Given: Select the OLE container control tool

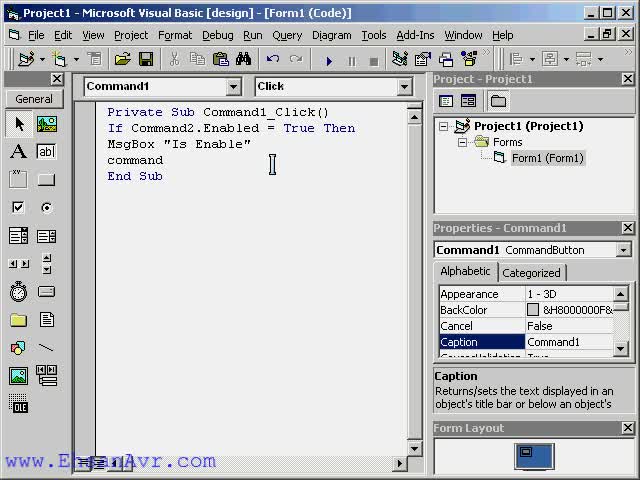Looking at the screenshot, I should [x=19, y=404].
